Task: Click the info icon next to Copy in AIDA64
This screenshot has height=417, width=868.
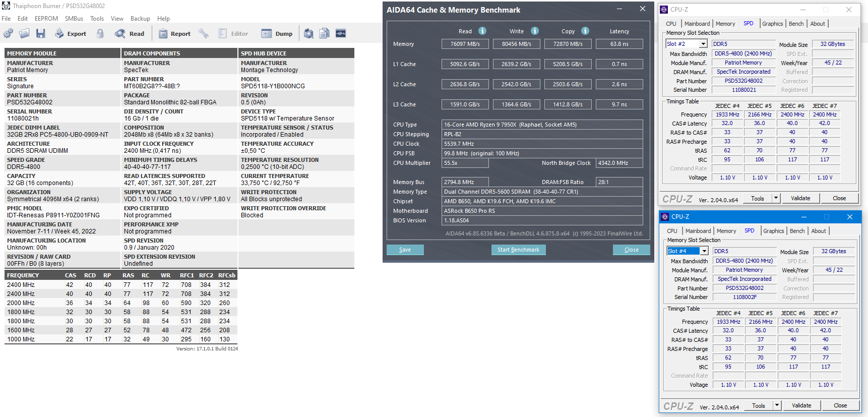Action: [585, 31]
